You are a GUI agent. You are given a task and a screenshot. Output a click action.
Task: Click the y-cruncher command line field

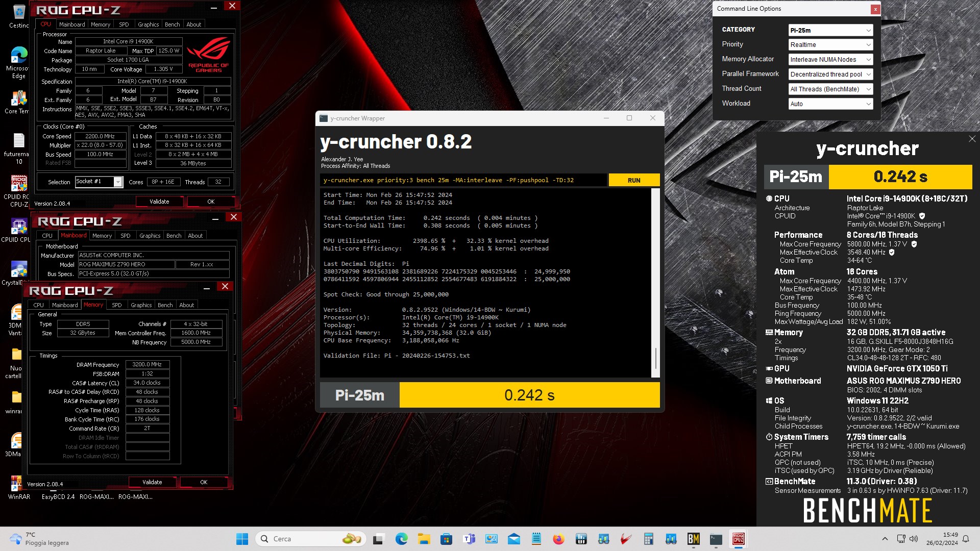[463, 180]
